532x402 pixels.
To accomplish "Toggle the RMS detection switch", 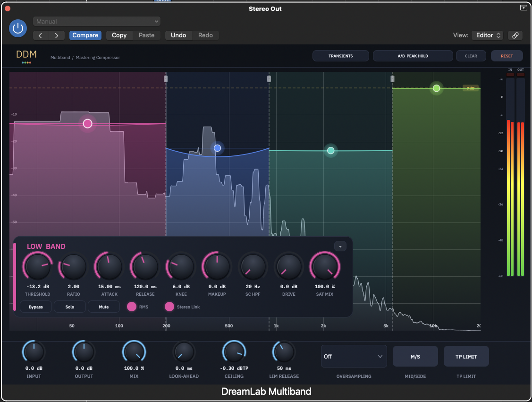I will pyautogui.click(x=132, y=307).
